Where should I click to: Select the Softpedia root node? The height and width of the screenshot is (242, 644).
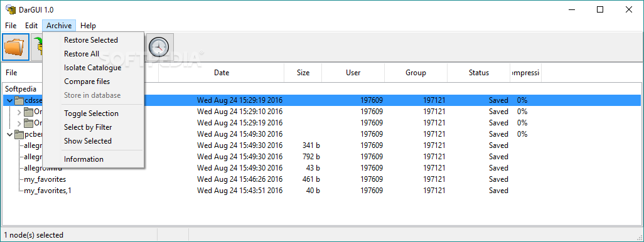[21, 89]
